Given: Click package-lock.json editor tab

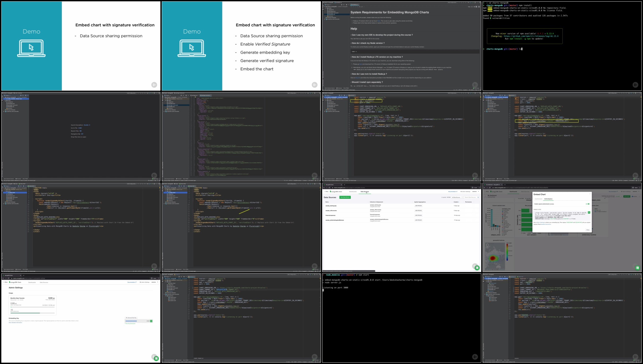Looking at the screenshot, I should pyautogui.click(x=205, y=95).
